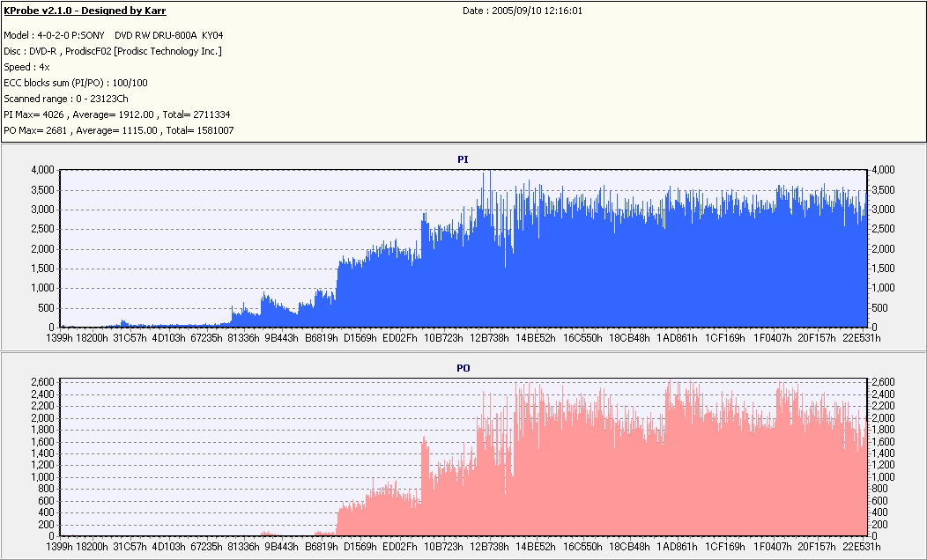Click the 2,600 label on PO chart's left axis
This screenshot has width=927, height=560.
point(42,382)
